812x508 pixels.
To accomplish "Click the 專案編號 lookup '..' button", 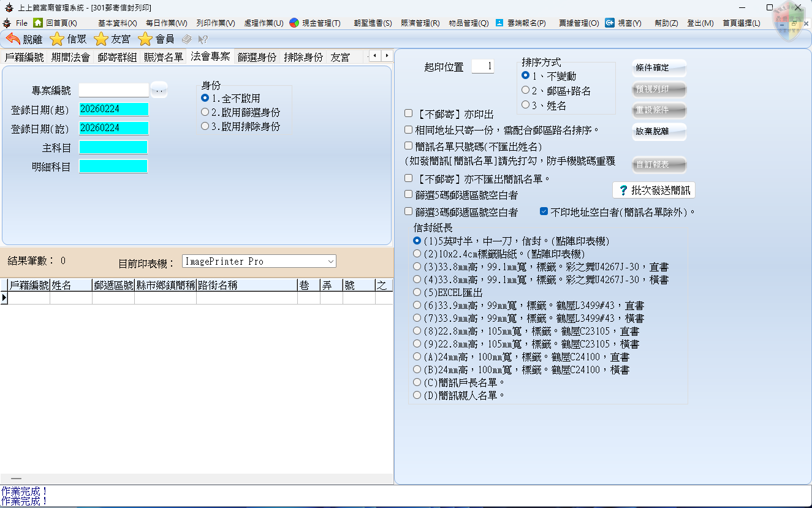I will (x=159, y=90).
